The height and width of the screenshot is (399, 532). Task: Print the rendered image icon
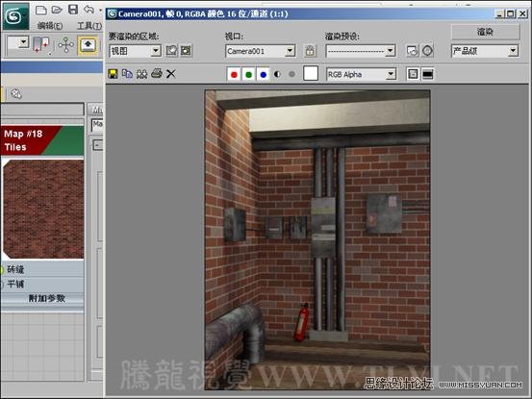[x=157, y=73]
